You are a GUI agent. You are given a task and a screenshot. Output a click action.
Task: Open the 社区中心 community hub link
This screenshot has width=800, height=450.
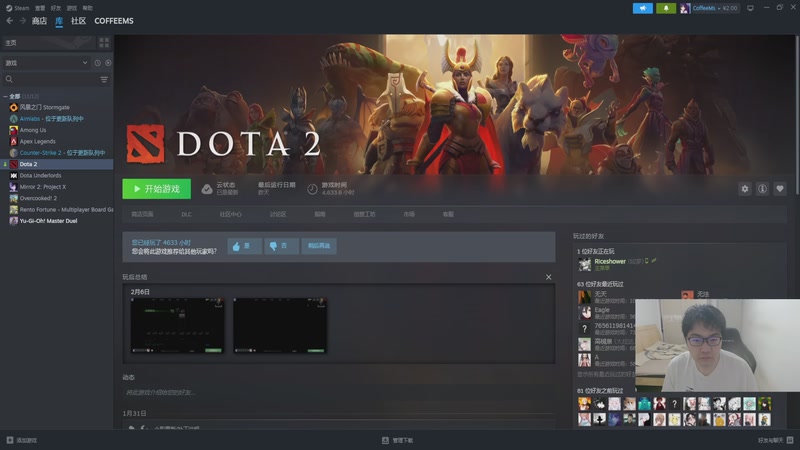click(x=231, y=214)
